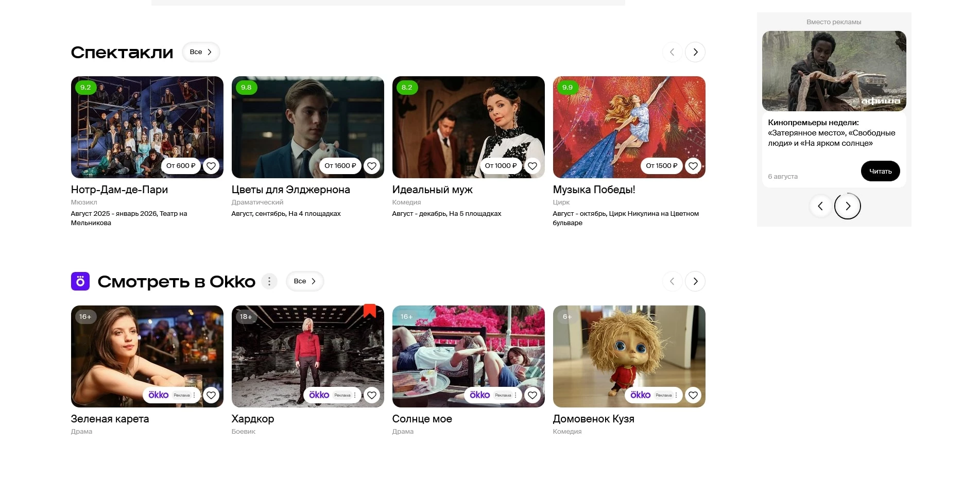
Task: Click the red bookmark on Хардкор
Action: pyautogui.click(x=369, y=310)
